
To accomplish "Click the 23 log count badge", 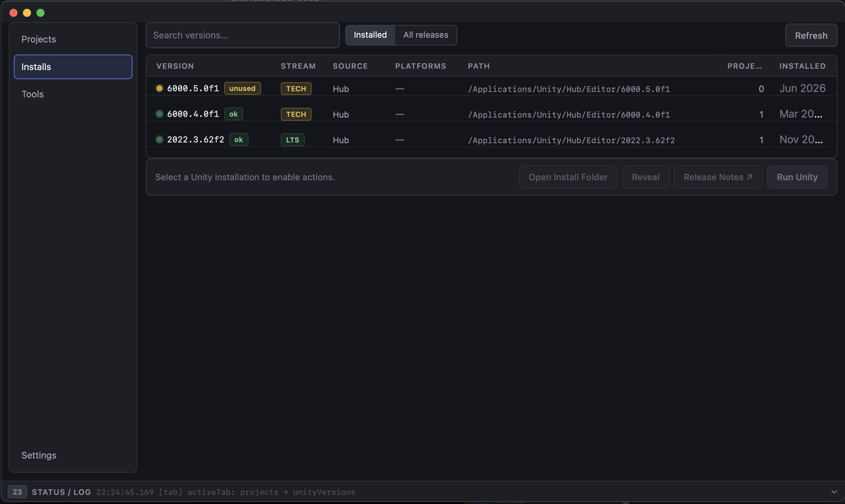I will coord(17,492).
